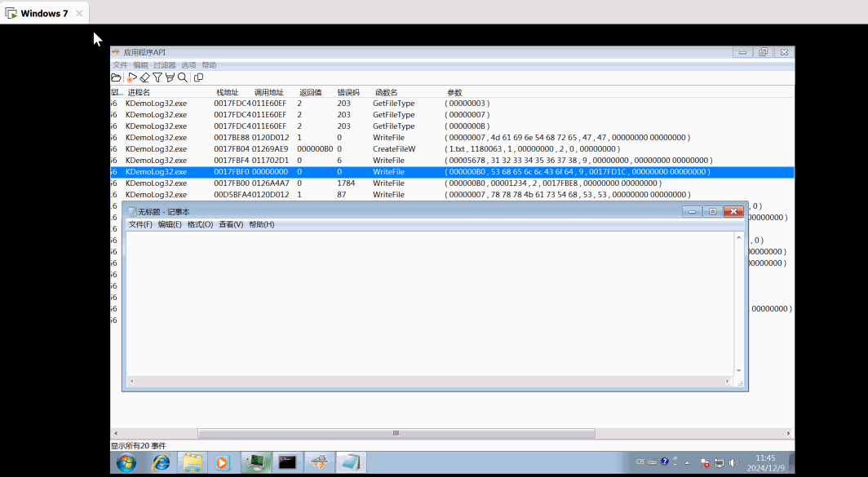Select the GetFileType row with parameter 0000000B

click(452, 126)
